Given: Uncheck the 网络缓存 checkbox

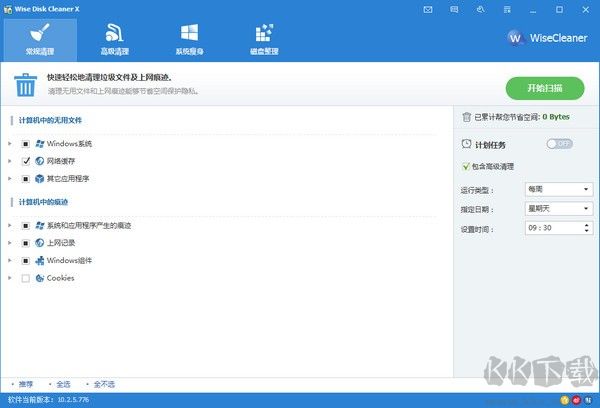Looking at the screenshot, I should pyautogui.click(x=26, y=160).
